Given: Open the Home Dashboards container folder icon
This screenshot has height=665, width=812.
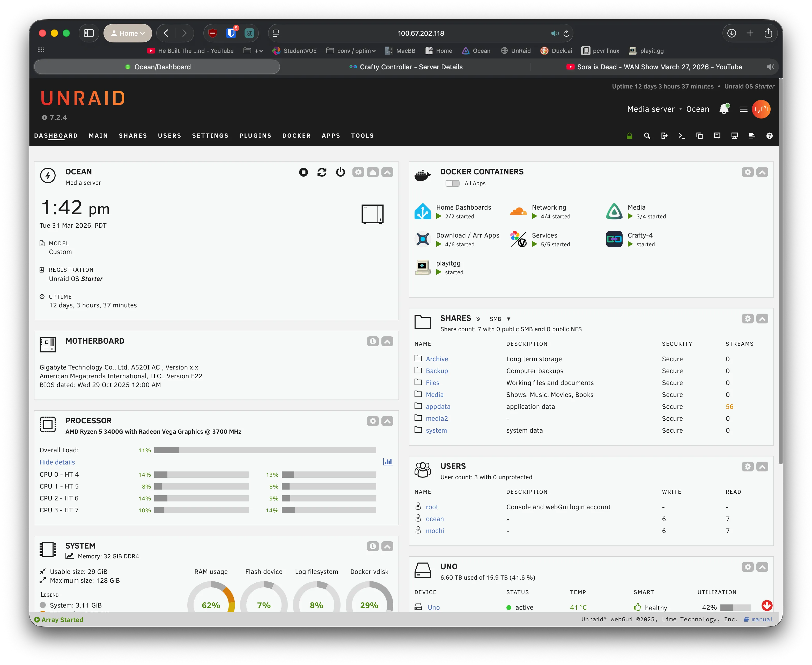Looking at the screenshot, I should (x=423, y=211).
